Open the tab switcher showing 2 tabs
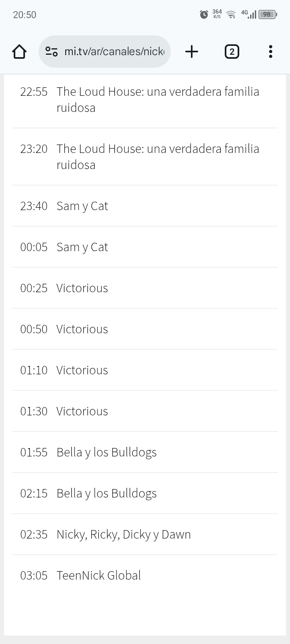The width and height of the screenshot is (290, 644). pyautogui.click(x=232, y=52)
